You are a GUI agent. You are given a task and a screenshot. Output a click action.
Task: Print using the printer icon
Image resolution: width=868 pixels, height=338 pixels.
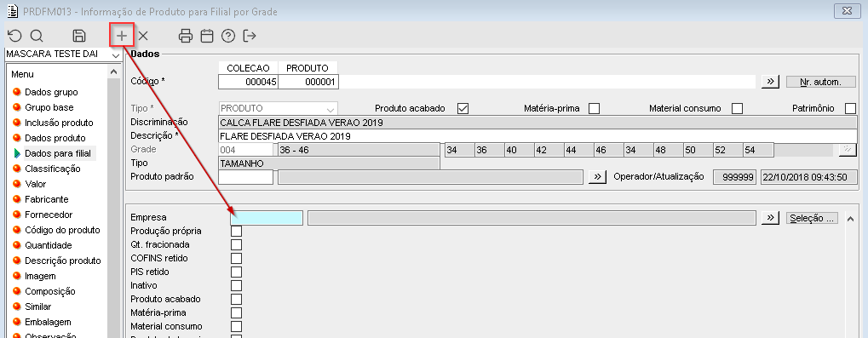[x=186, y=36]
